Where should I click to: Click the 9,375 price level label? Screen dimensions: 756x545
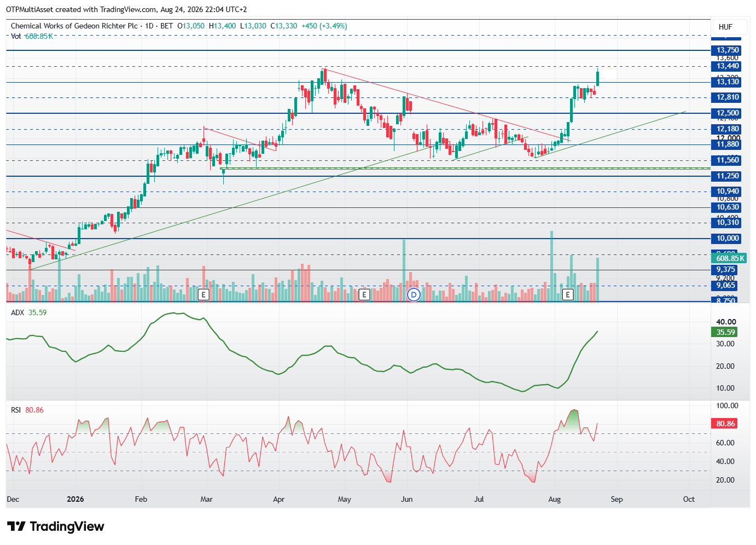(725, 270)
